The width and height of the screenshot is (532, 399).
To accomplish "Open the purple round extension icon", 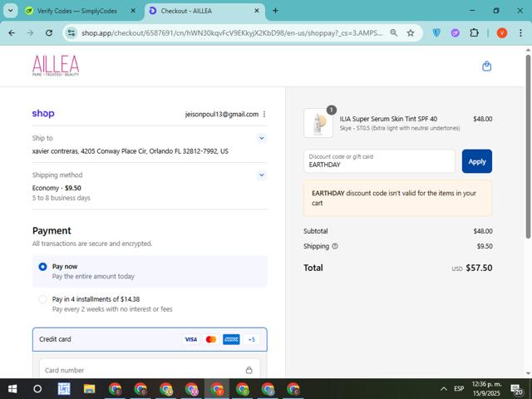I will (x=455, y=33).
